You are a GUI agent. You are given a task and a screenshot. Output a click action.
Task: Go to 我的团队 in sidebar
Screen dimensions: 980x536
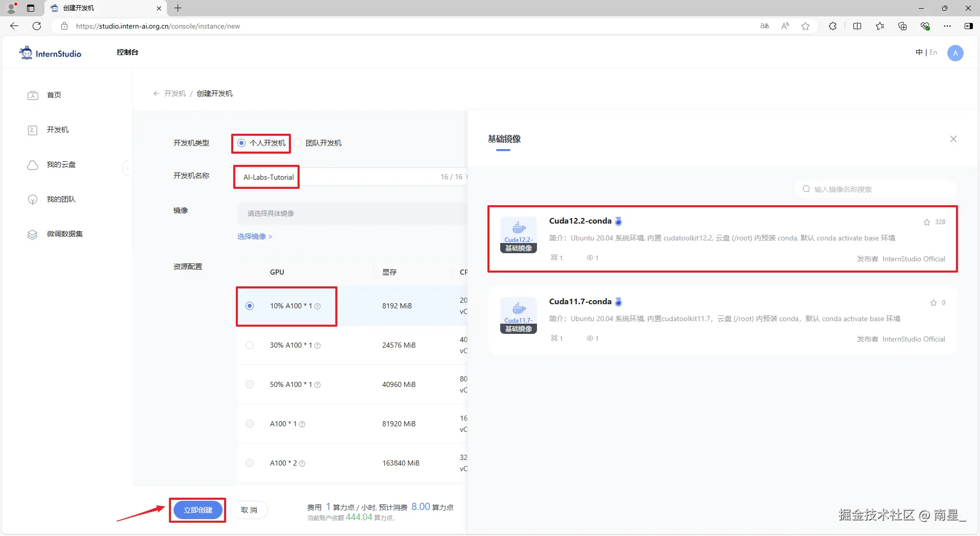(x=61, y=199)
